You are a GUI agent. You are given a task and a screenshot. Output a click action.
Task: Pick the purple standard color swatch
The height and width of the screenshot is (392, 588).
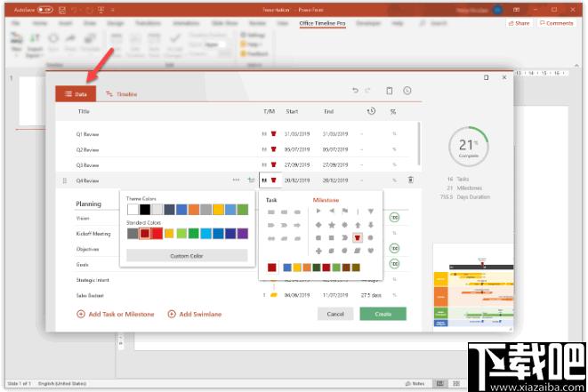[x=243, y=234]
